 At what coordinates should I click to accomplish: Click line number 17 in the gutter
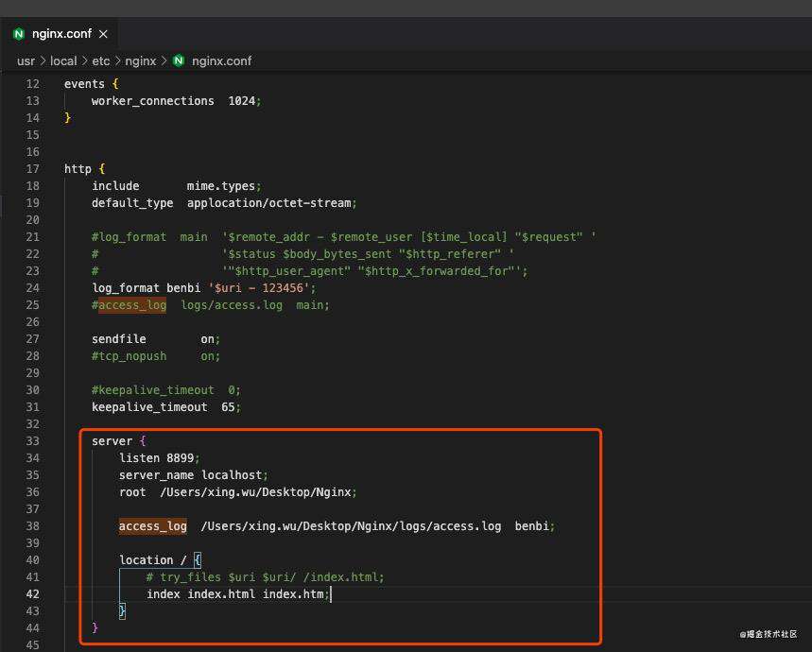tap(33, 169)
